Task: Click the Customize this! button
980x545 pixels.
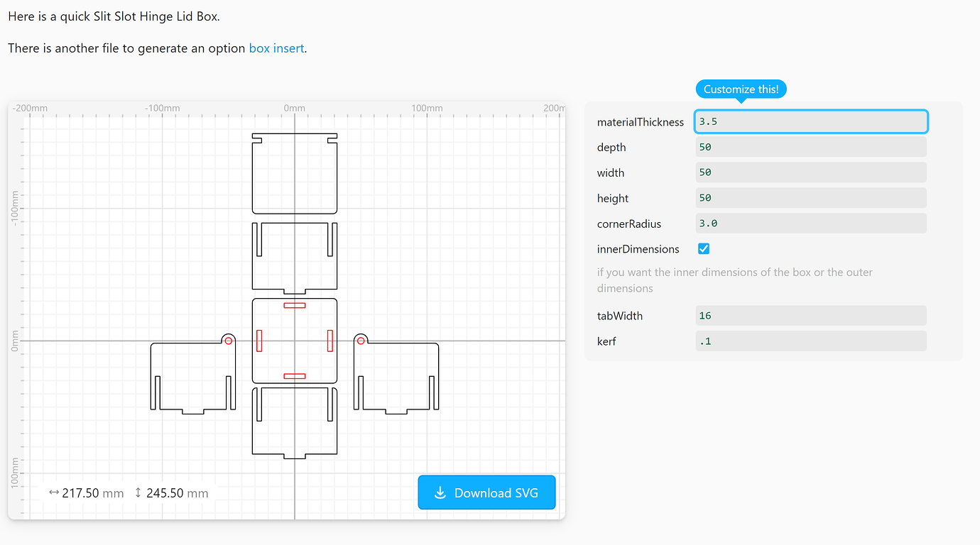Action: tap(741, 89)
